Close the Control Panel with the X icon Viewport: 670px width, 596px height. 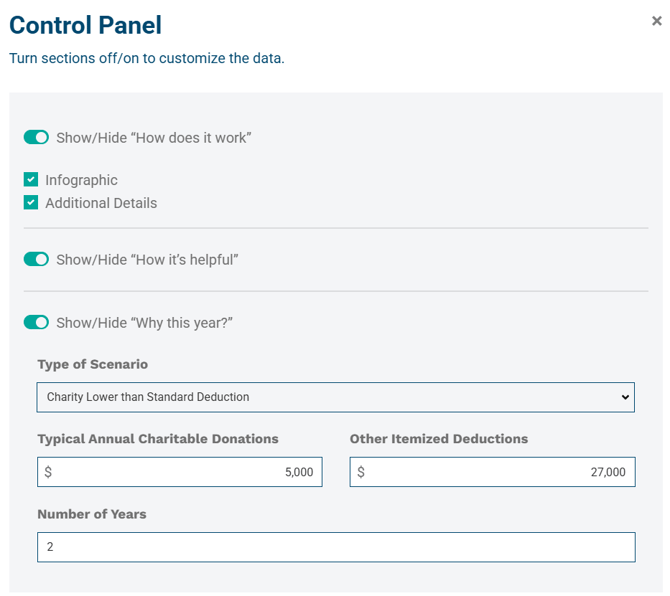(x=657, y=21)
